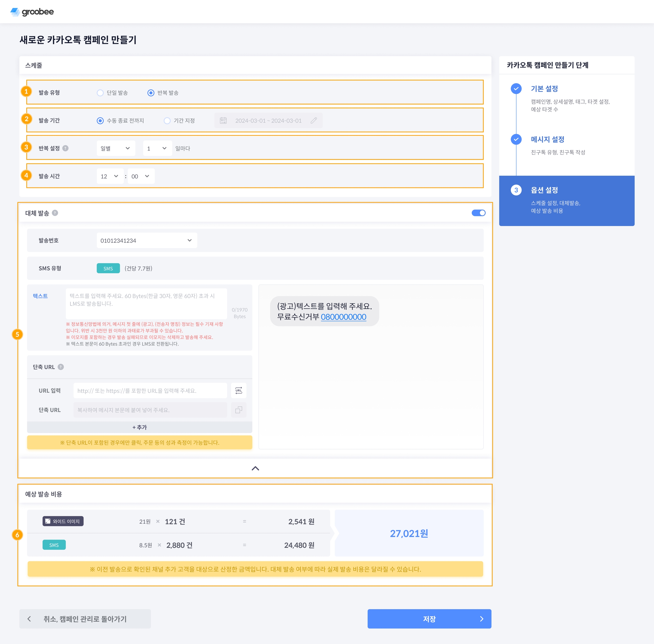Click help icon next to 반복 설정

pos(66,148)
